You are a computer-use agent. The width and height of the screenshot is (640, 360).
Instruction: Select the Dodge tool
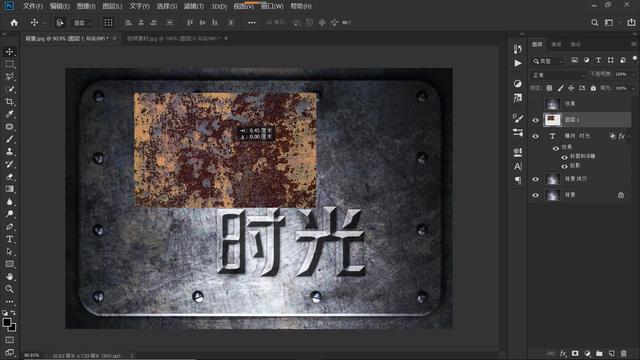[x=9, y=214]
